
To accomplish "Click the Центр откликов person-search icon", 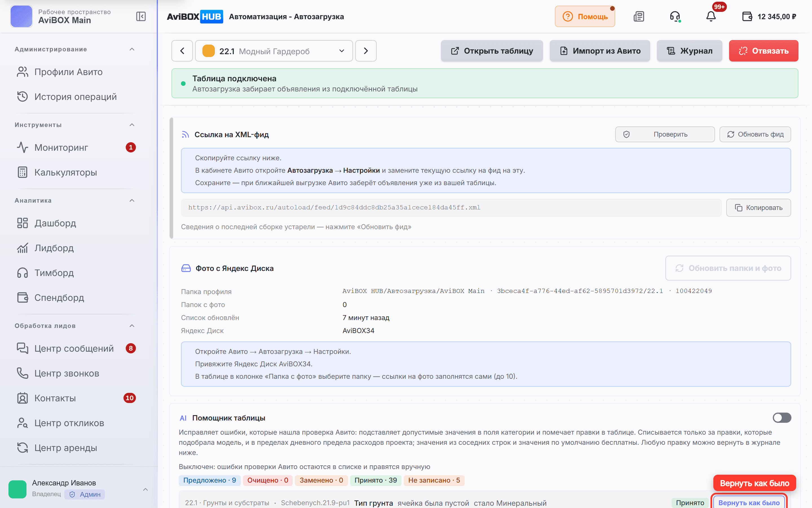I will click(x=23, y=423).
